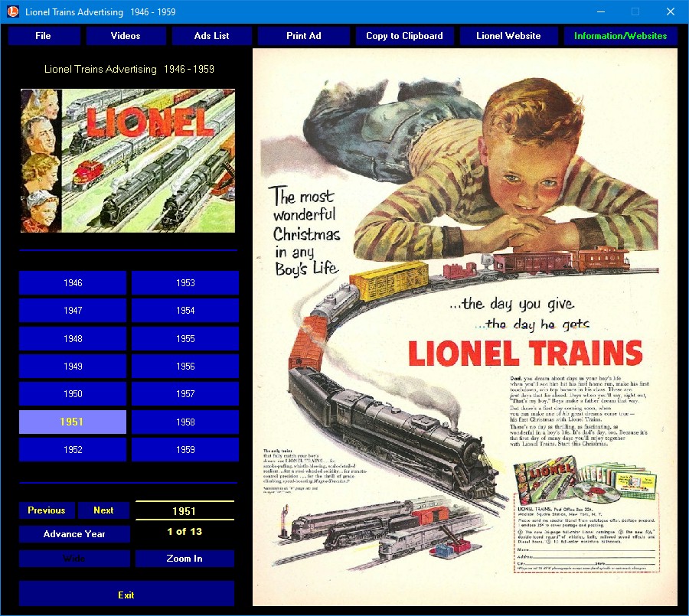Viewport: 689px width, 616px height.
Task: Select the 1950 year button
Action: (x=73, y=393)
